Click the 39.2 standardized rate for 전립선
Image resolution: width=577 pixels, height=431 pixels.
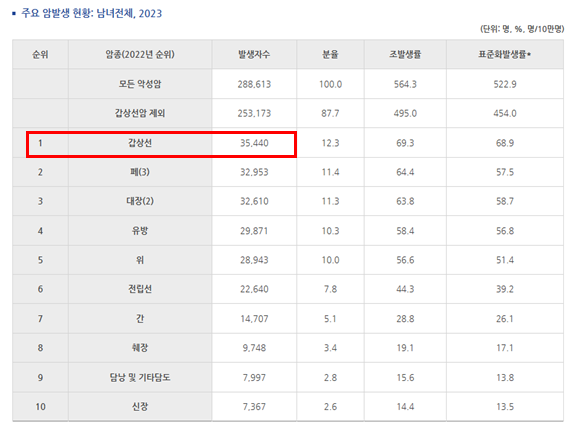505,289
